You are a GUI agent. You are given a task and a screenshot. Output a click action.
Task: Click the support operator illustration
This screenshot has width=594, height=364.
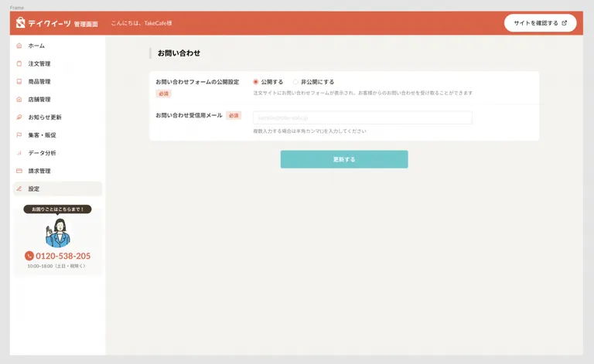(x=57, y=231)
